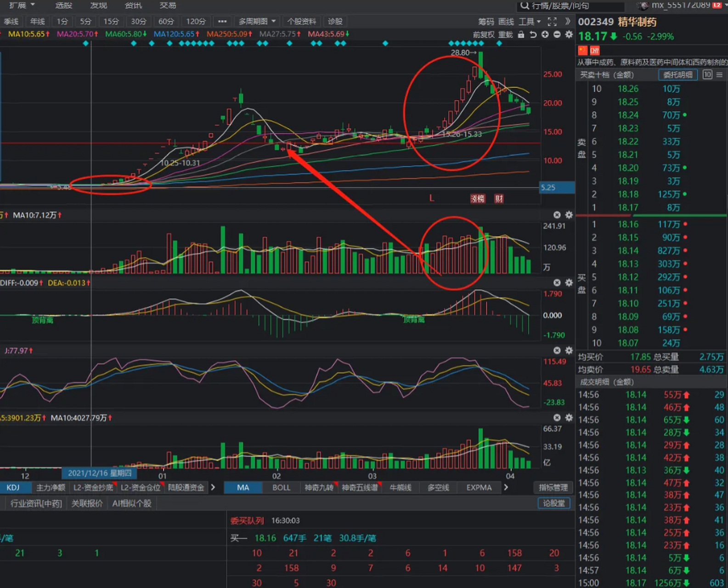Toggle ten-level depth icon
728x588 pixels.
(x=707, y=74)
